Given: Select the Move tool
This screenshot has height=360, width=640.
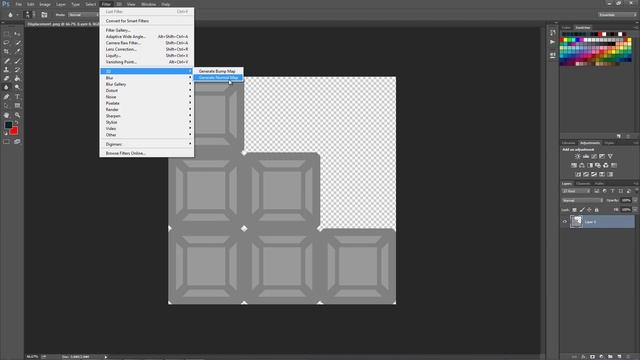Looking at the screenshot, I should [17, 34].
